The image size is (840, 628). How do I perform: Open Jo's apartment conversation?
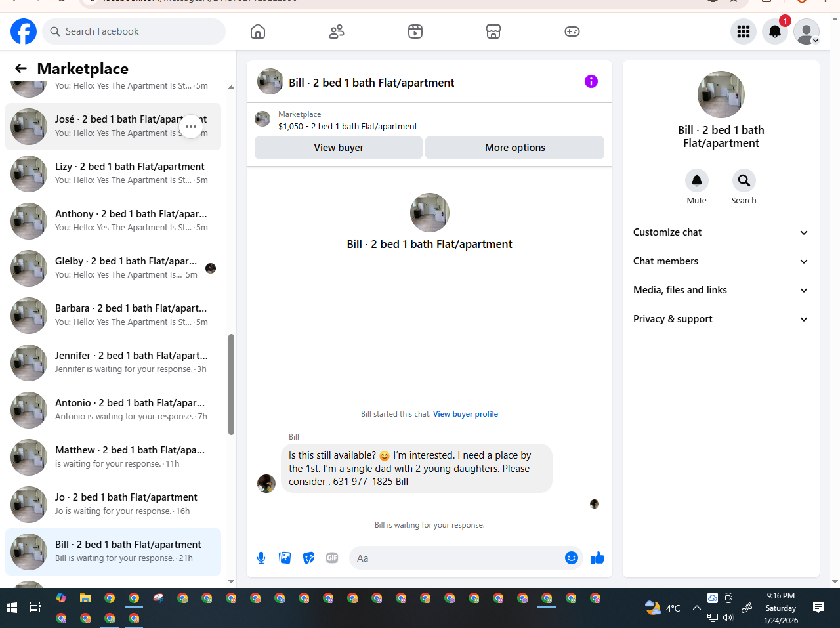coord(113,505)
